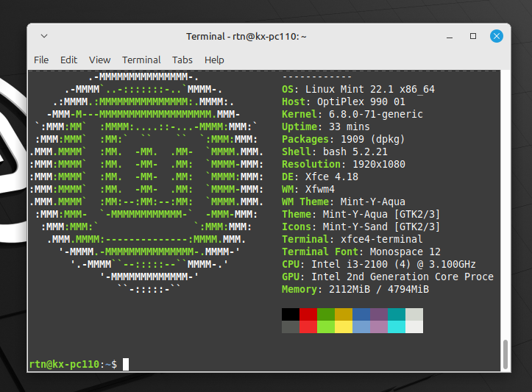Expand the window menu chevron in title bar

pos(44,36)
